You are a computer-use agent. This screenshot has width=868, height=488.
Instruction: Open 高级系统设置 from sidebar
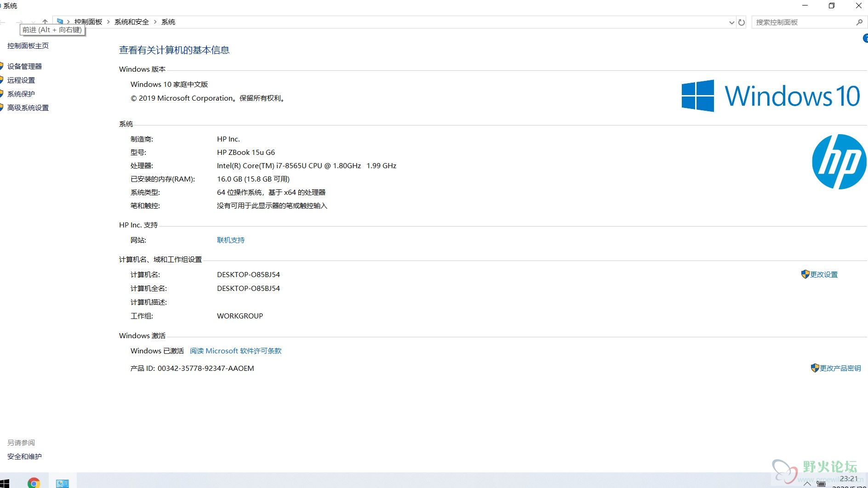(28, 108)
